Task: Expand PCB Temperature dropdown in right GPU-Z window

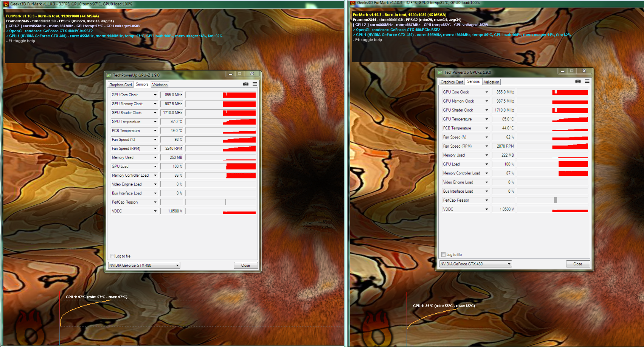Action: click(x=487, y=128)
